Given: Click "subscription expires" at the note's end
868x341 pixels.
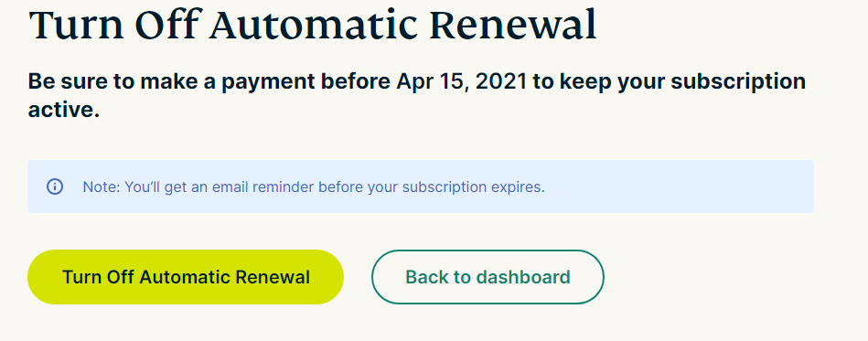Looking at the screenshot, I should tap(473, 187).
